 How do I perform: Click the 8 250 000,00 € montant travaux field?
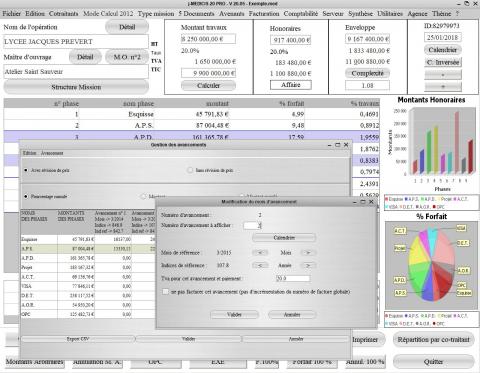[x=208, y=39]
